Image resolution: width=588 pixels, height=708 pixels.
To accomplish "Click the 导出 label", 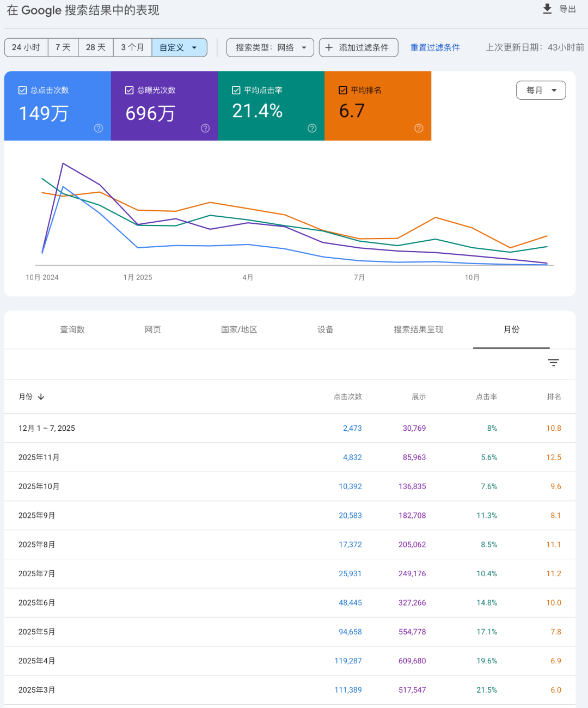I will (568, 9).
